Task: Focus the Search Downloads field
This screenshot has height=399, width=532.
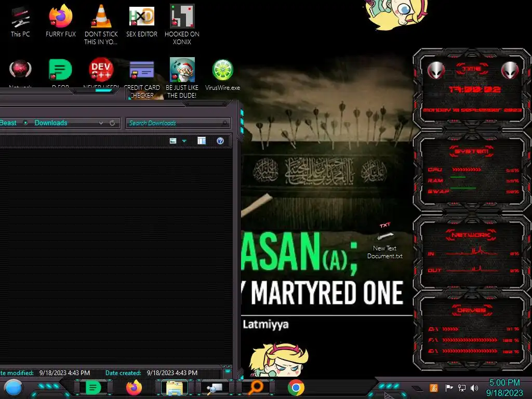Action: tap(178, 123)
